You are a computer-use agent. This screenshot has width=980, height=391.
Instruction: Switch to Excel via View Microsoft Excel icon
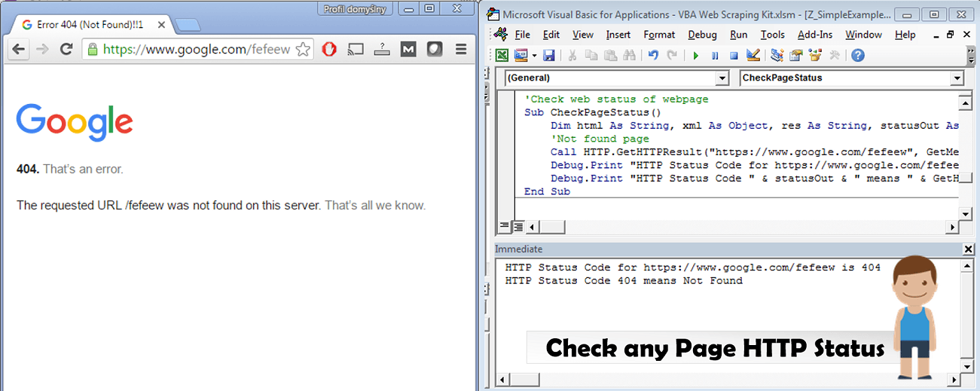(x=502, y=55)
